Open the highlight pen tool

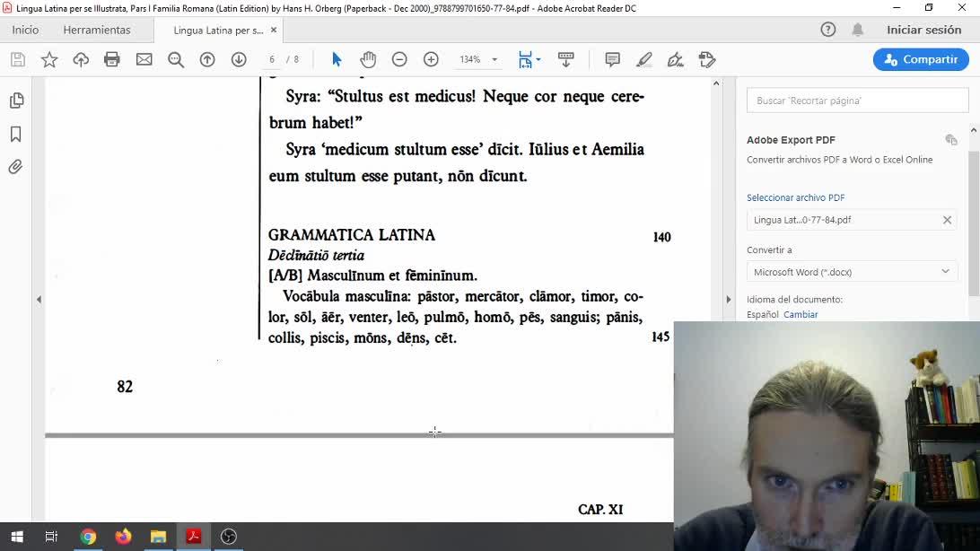[x=644, y=59]
